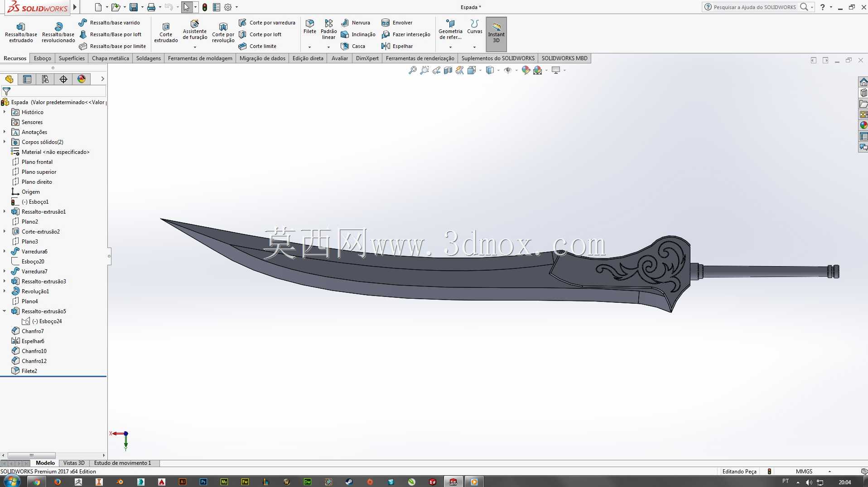Open MMGS unit system selector
Viewport: 868px width, 487px height.
click(x=805, y=472)
